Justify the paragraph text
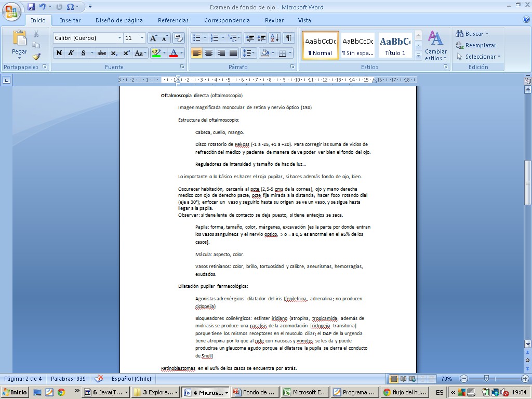Image resolution: width=532 pixels, height=399 pixels. click(x=233, y=53)
